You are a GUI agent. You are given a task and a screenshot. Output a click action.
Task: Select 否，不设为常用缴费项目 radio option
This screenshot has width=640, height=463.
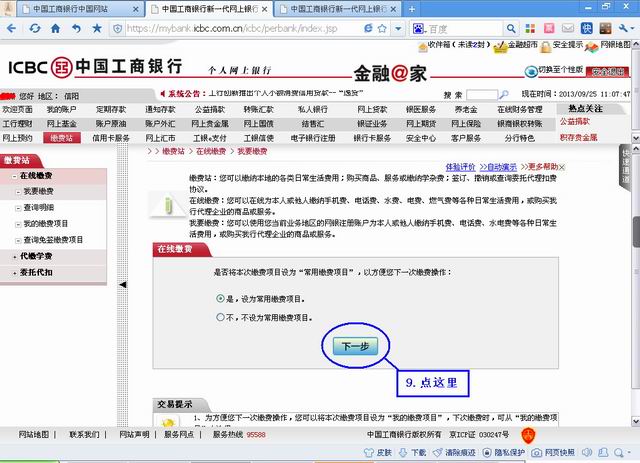[220, 317]
